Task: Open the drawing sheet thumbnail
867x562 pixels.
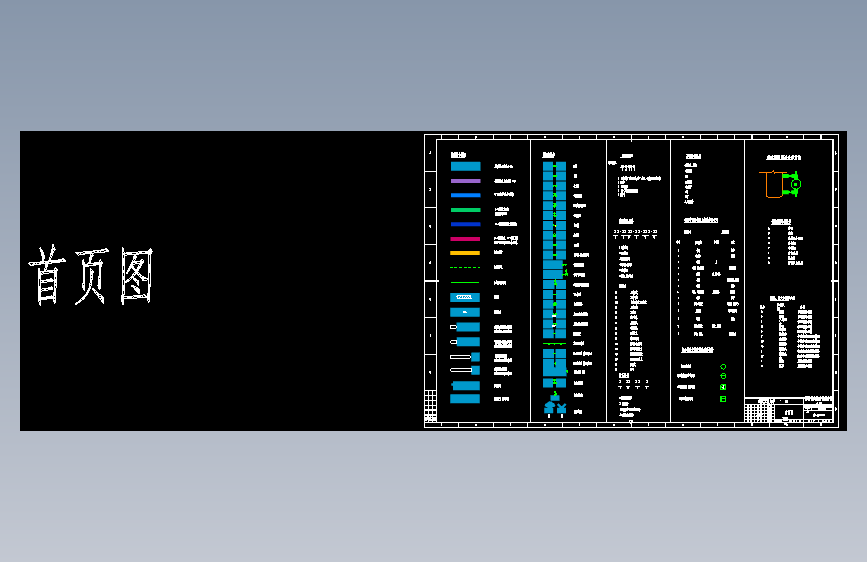Action: 631,281
